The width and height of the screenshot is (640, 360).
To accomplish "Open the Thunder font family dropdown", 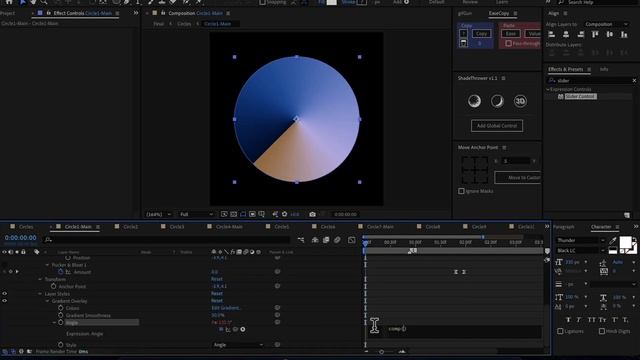I will coord(580,240).
